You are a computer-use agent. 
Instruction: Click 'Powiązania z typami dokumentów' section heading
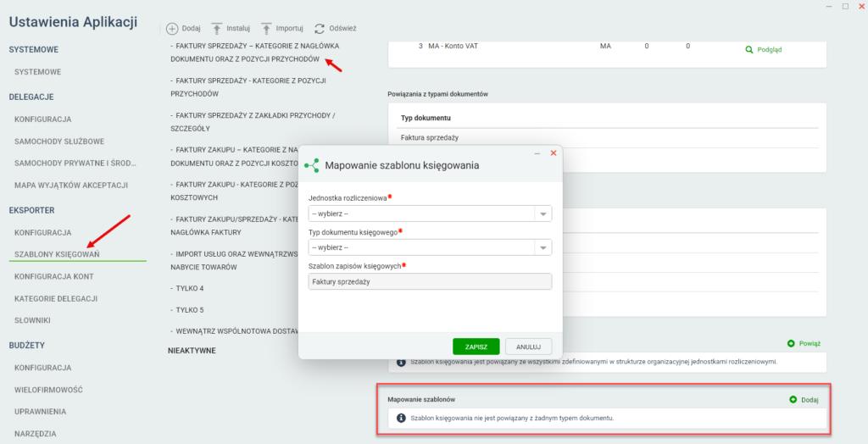tap(438, 94)
